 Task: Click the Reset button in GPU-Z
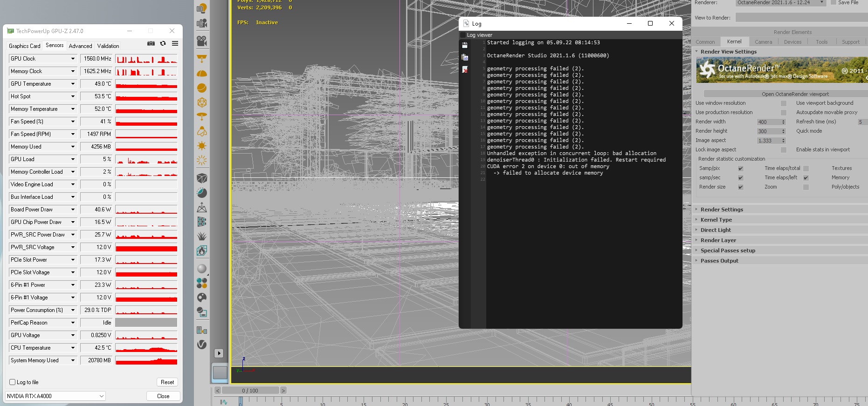tap(167, 382)
